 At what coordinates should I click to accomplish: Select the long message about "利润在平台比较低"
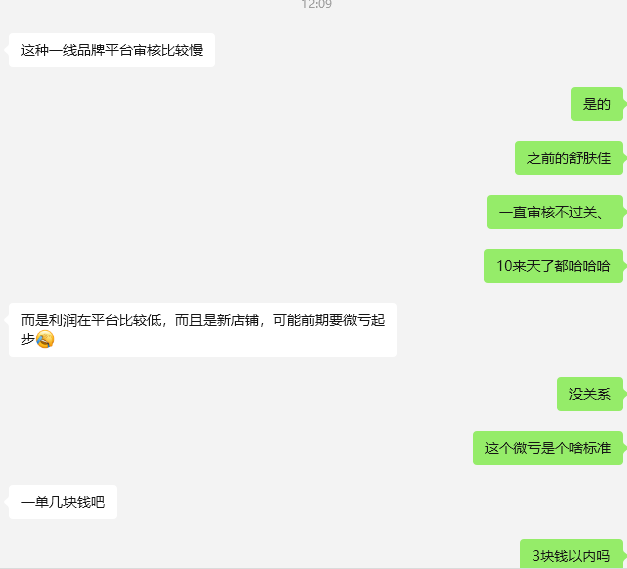point(203,330)
